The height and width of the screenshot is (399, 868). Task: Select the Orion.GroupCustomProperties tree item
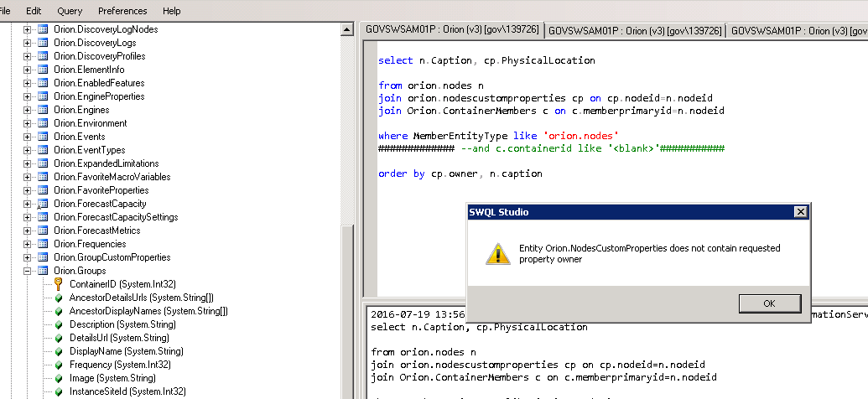(x=112, y=257)
